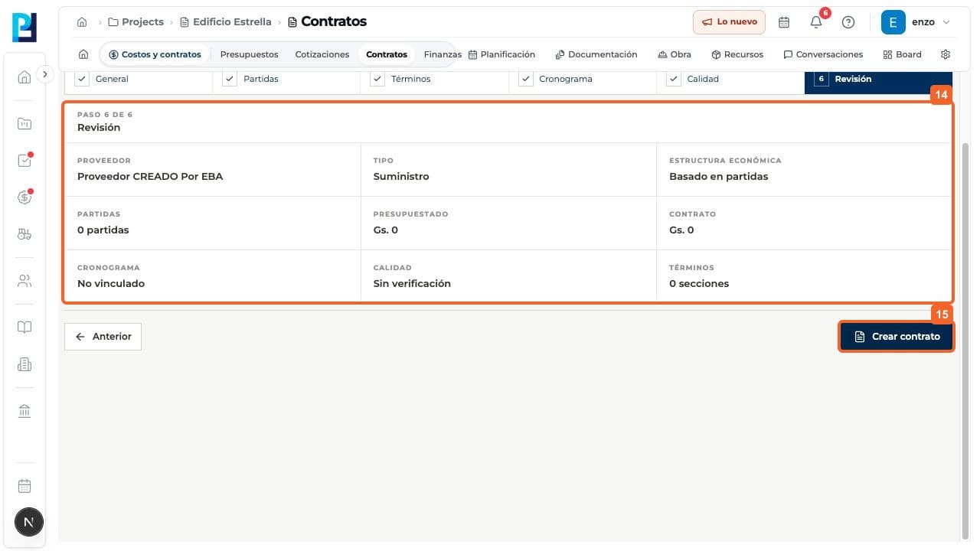980x551 pixels.
Task: Open notifications bell icon
Action: (816, 22)
